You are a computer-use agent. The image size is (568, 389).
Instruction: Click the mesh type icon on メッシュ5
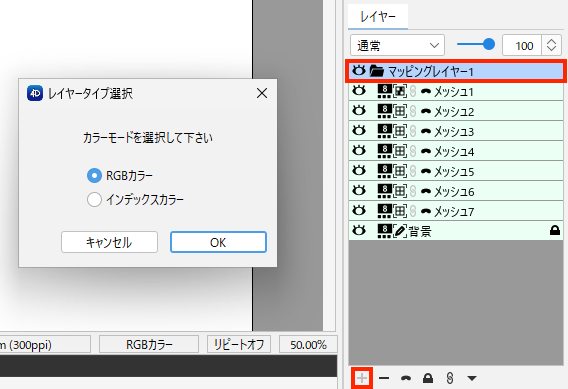[x=400, y=171]
